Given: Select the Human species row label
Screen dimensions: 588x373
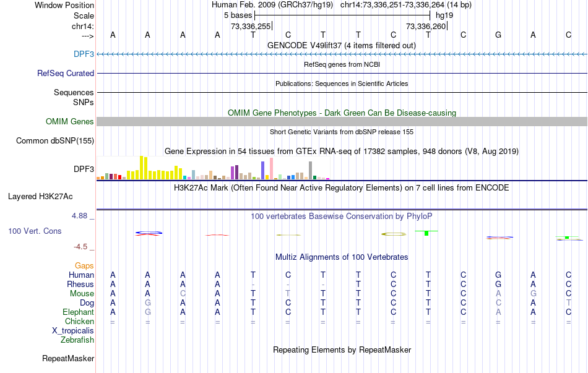Looking at the screenshot, I should (81, 275).
